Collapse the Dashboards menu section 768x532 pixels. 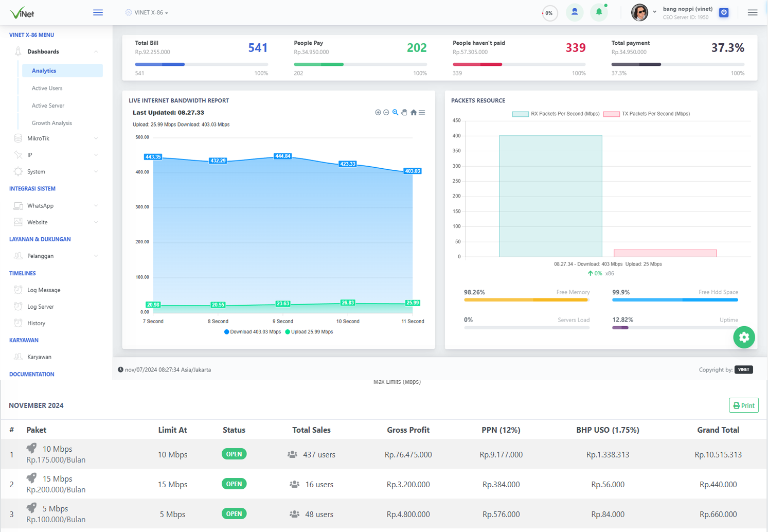click(x=96, y=51)
